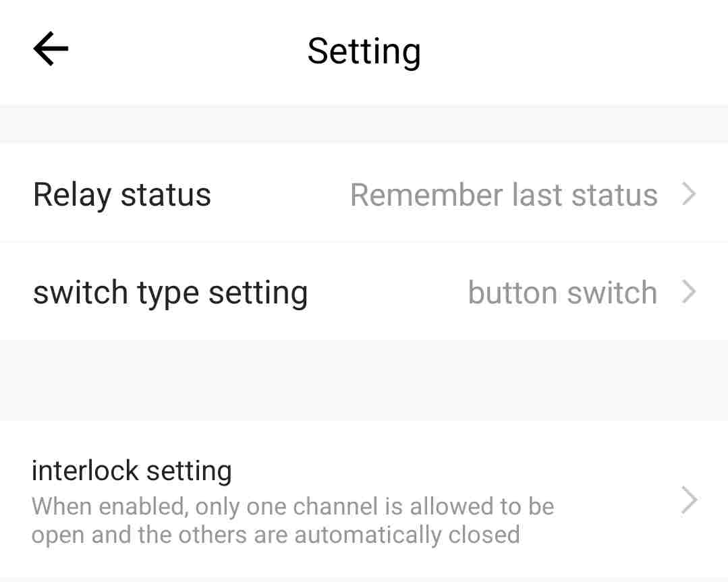
Task: Tap the interlock setting heading text
Action: (x=132, y=471)
